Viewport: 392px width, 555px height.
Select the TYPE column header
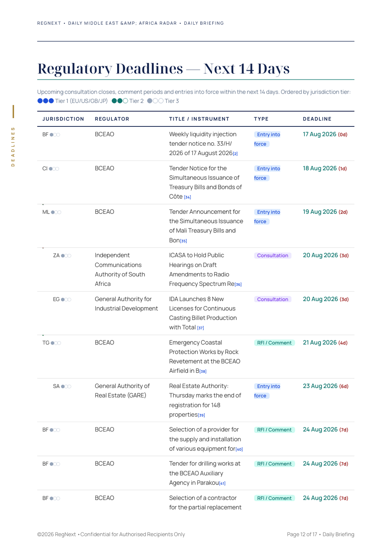coord(261,119)
